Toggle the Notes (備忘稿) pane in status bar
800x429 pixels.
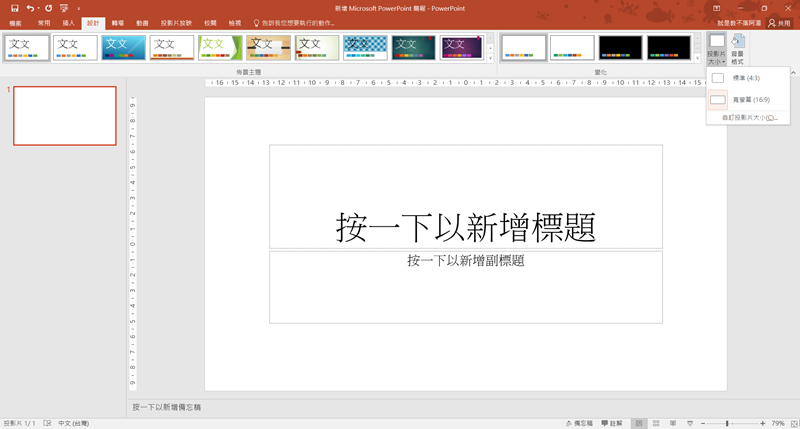(x=579, y=423)
